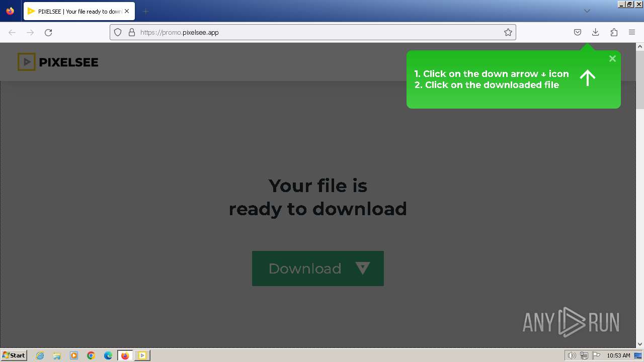Open the Firefox hamburger application menu
This screenshot has height=362, width=644.
coord(632,32)
